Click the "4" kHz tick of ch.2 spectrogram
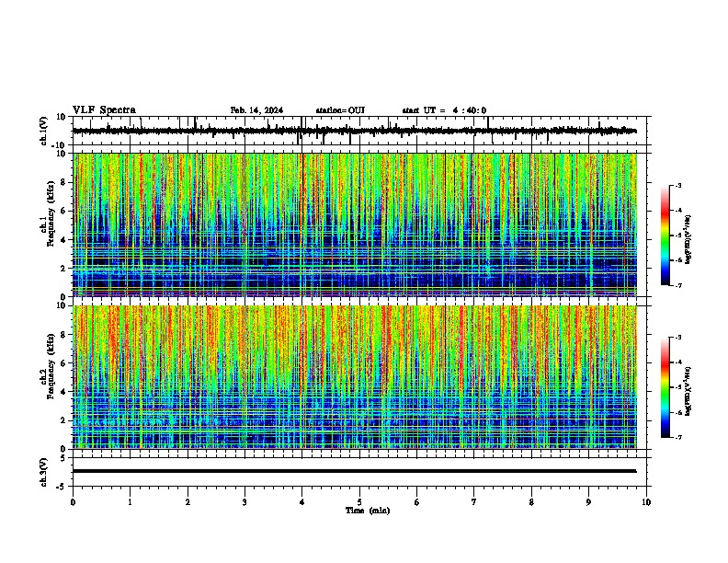The height and width of the screenshot is (563, 728). point(64,392)
